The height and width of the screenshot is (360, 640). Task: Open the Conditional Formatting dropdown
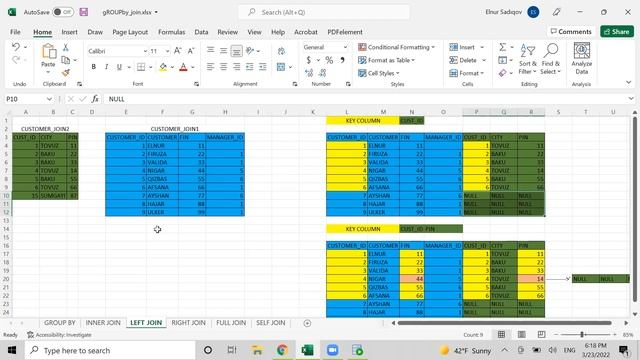click(x=396, y=47)
